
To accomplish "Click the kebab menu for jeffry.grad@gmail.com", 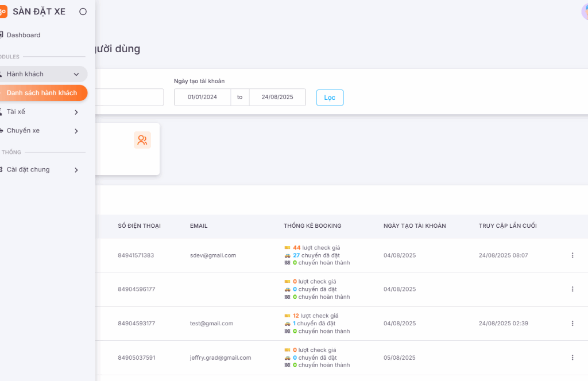I will pyautogui.click(x=572, y=357).
